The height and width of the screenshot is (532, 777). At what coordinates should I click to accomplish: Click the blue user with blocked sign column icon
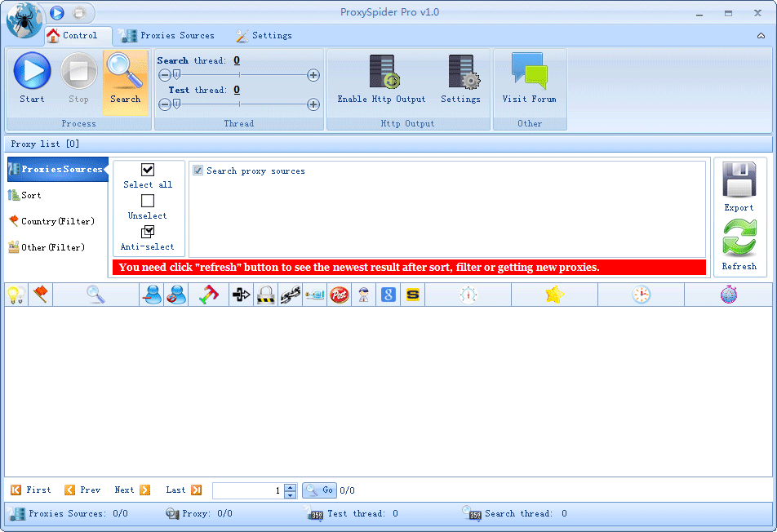click(x=176, y=295)
